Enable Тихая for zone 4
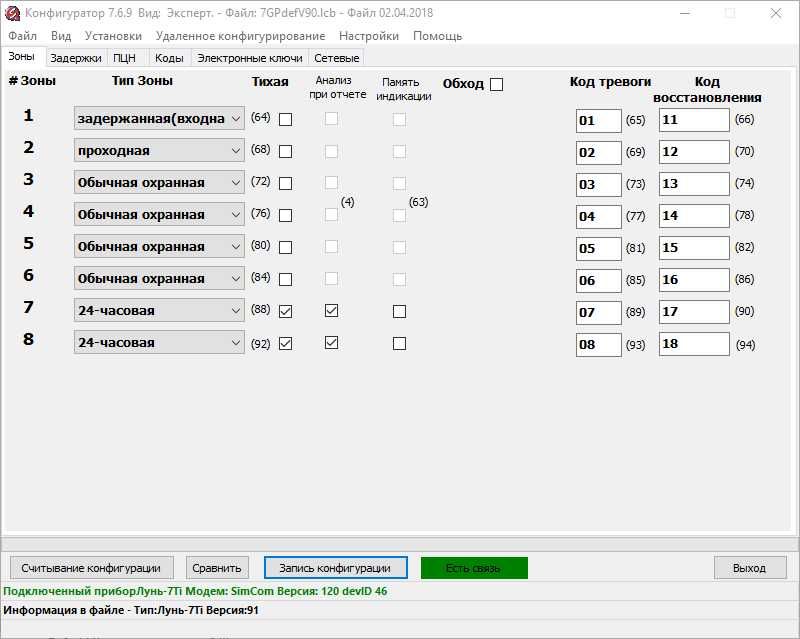 coord(286,215)
